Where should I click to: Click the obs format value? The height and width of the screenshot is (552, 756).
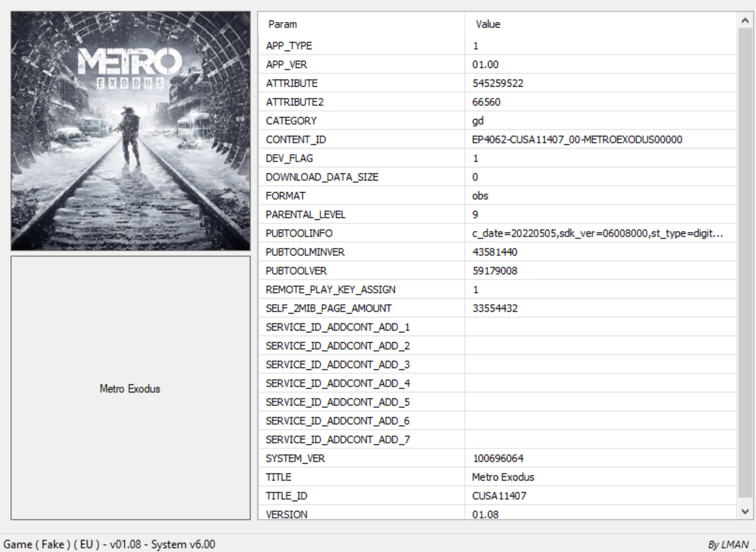pos(480,196)
